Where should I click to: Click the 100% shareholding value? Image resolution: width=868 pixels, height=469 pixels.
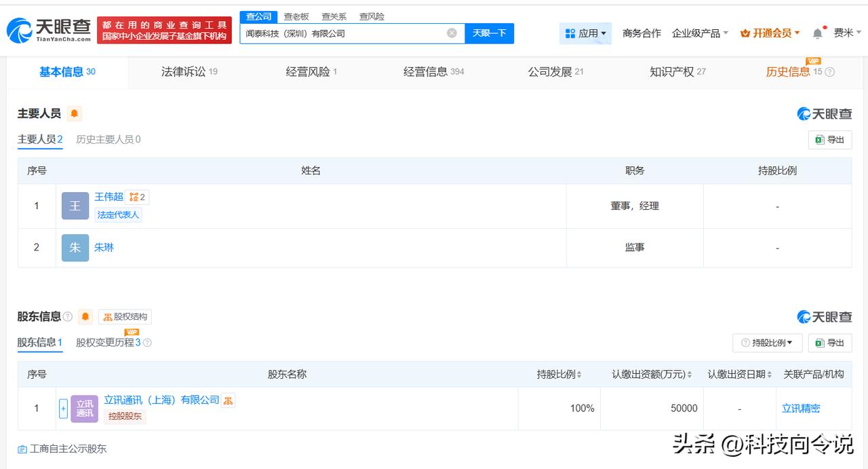click(582, 409)
